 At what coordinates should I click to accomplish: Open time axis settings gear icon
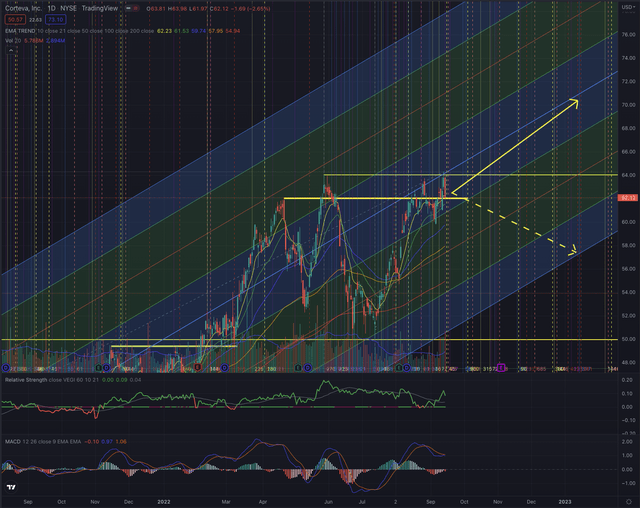(629, 501)
